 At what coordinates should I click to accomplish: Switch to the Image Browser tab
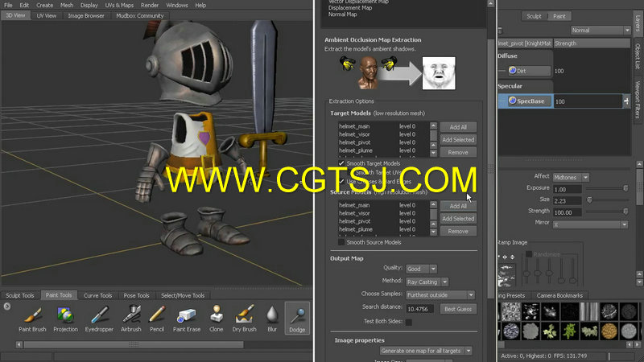86,15
